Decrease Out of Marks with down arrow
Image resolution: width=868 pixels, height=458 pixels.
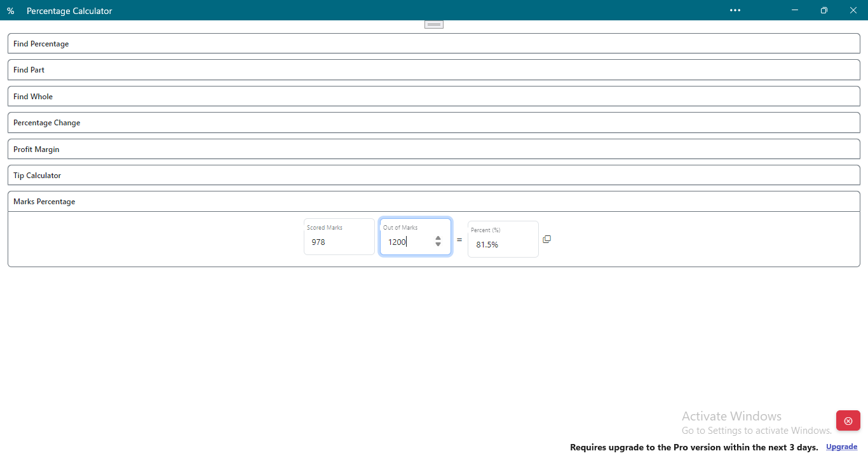pyautogui.click(x=438, y=244)
